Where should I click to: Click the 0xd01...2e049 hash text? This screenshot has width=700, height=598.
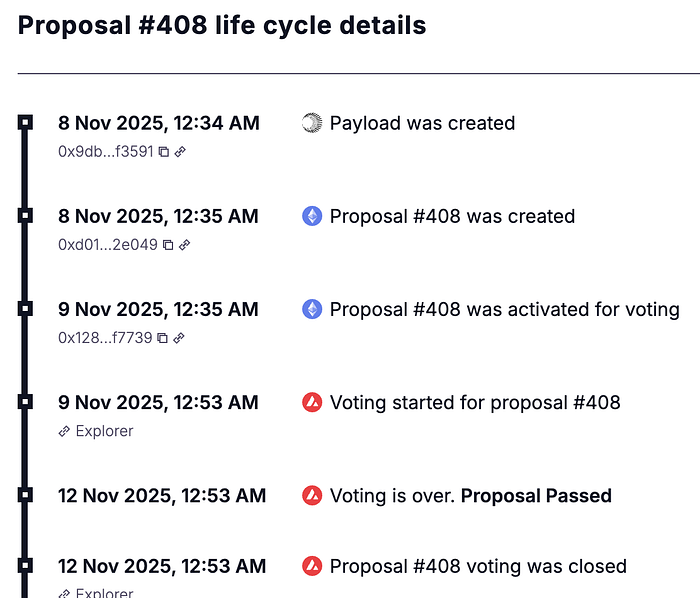(107, 245)
